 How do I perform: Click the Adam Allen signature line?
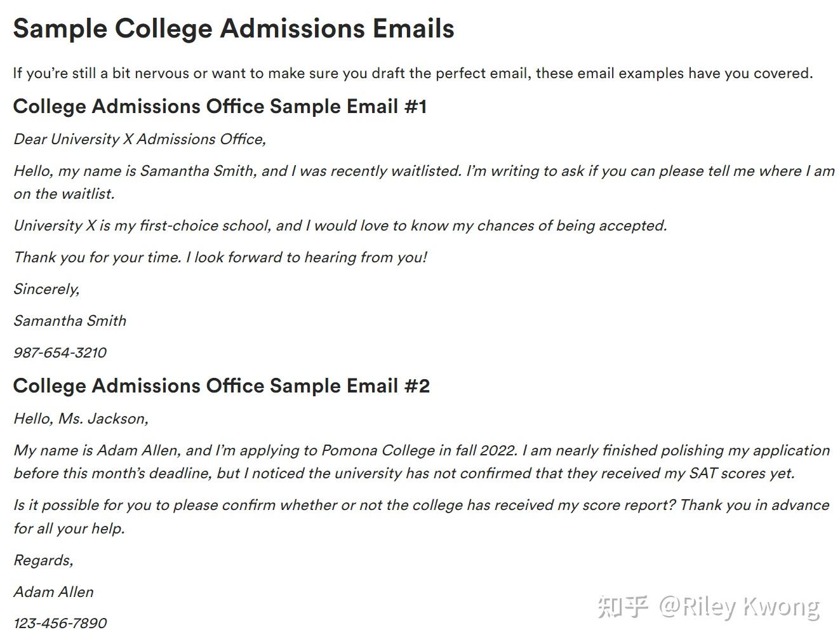coord(54,592)
